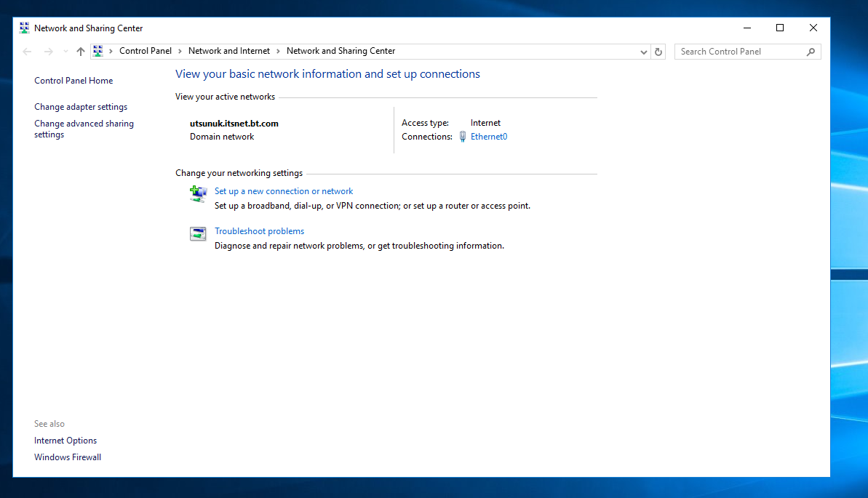This screenshot has height=498, width=868.
Task: Click the Troubleshoot problems icon
Action: pyautogui.click(x=198, y=233)
